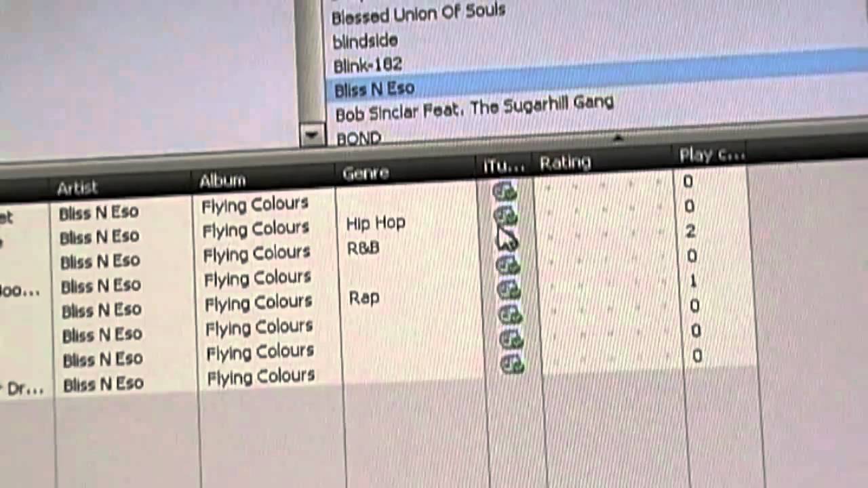
Task: Click the play count '2' cell
Action: point(690,231)
